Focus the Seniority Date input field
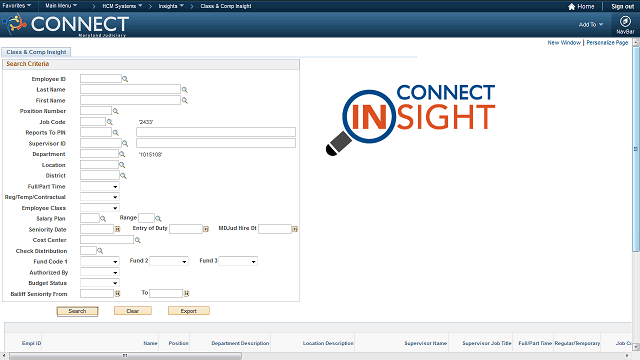Viewport: 640px width, 360px height. point(97,229)
